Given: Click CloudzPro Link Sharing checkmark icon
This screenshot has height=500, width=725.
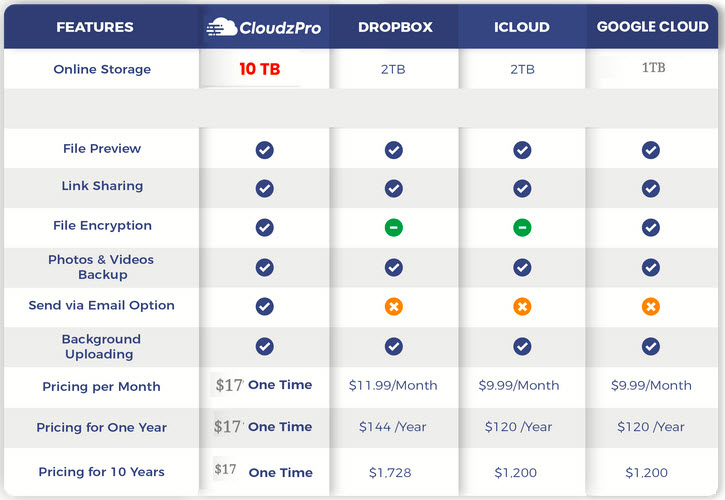Looking at the screenshot, I should pyautogui.click(x=264, y=188).
